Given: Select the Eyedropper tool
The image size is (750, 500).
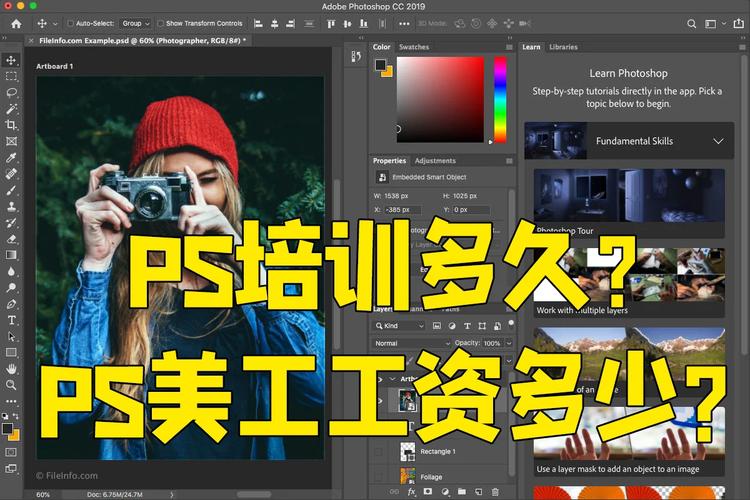Looking at the screenshot, I should [x=11, y=157].
